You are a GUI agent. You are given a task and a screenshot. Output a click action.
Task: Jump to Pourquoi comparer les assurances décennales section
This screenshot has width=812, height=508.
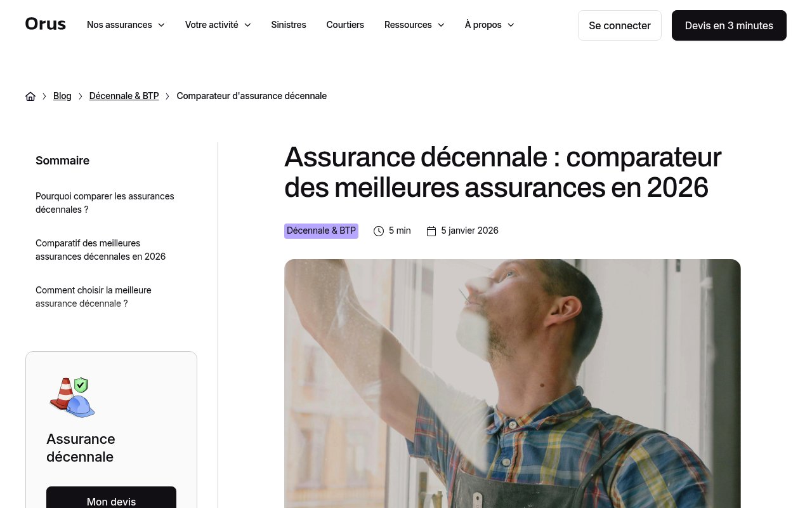tap(105, 203)
